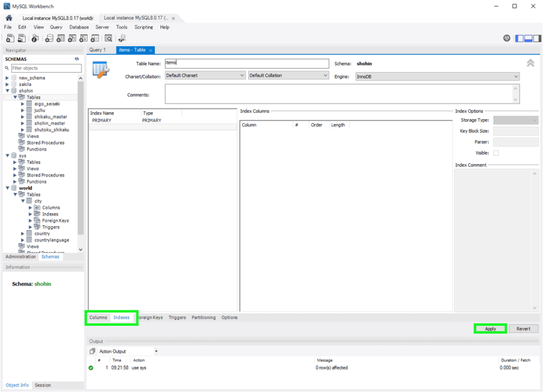The image size is (543, 392).
Task: Select the shikaku_master table
Action: pyautogui.click(x=50, y=117)
